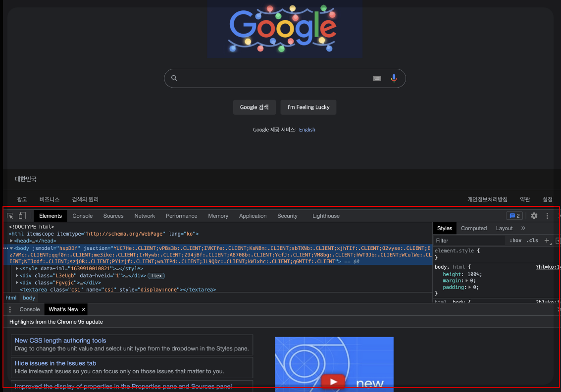Select the Styles tab
The width and height of the screenshot is (561, 392).
tap(444, 228)
